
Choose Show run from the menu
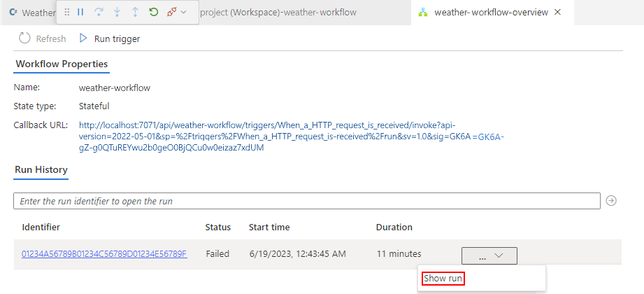443,279
